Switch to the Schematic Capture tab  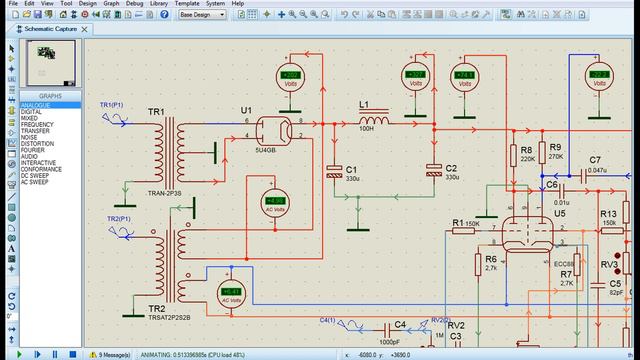point(50,29)
